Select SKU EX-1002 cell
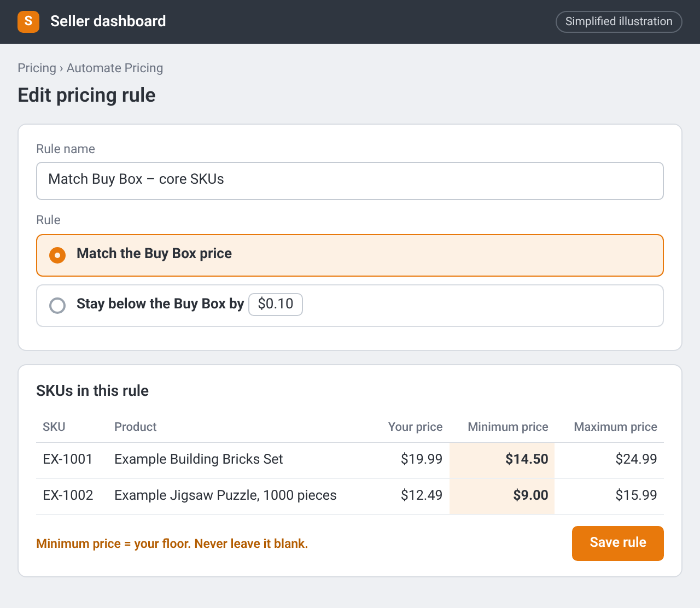 pyautogui.click(x=68, y=495)
